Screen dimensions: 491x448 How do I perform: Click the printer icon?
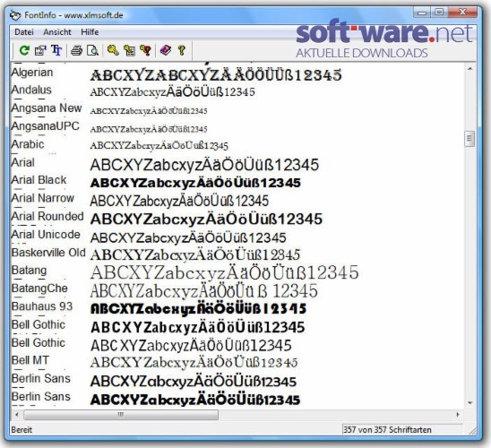coord(76,50)
